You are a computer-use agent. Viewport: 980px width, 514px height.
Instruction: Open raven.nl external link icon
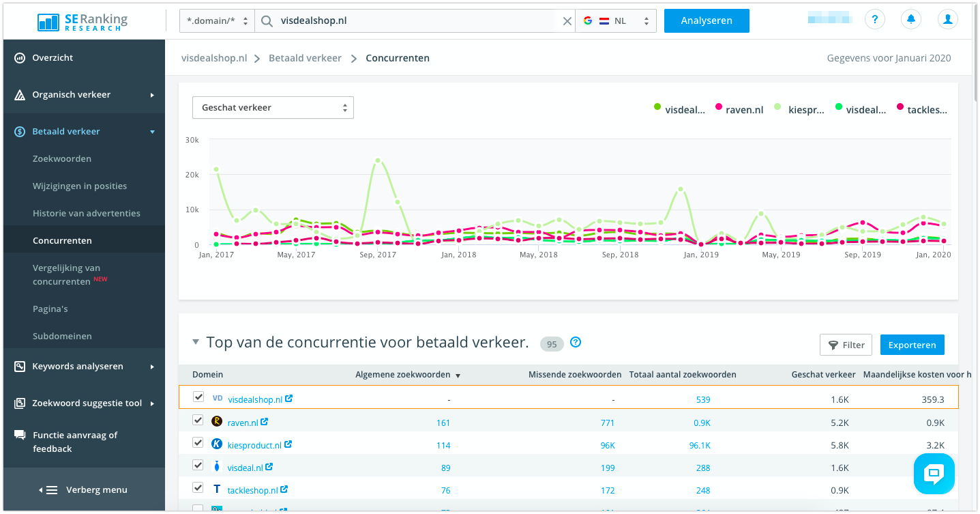[265, 423]
